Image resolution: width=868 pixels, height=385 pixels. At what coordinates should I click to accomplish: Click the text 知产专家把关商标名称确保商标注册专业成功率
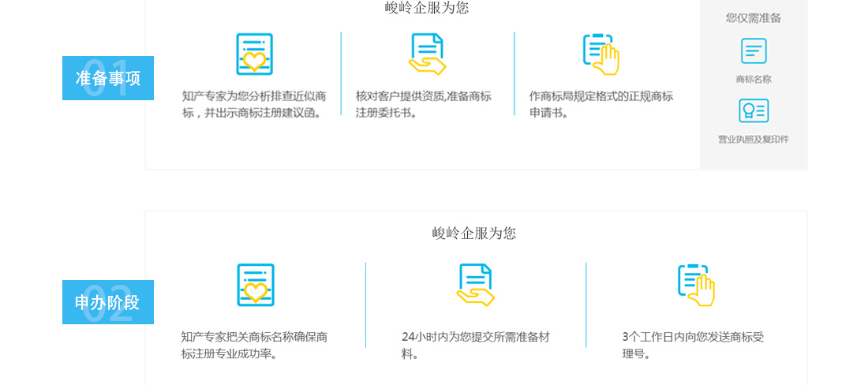253,346
